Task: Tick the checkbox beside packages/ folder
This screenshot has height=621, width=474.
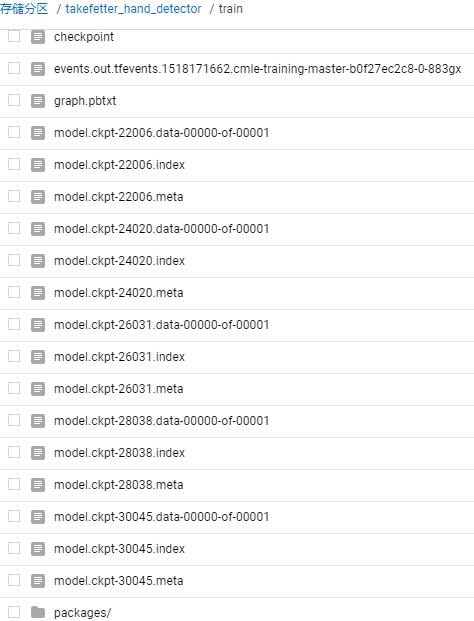Action: (14, 612)
